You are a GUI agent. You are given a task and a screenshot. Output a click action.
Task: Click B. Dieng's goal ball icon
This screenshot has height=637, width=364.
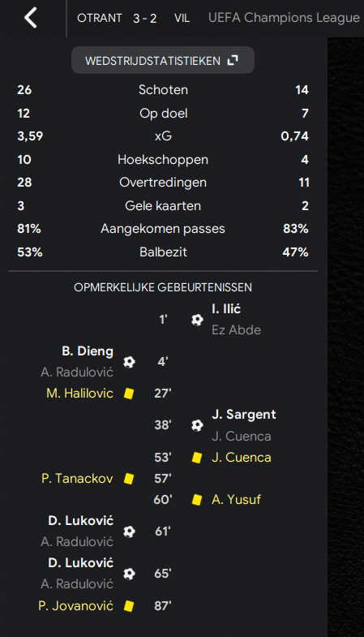click(x=129, y=362)
